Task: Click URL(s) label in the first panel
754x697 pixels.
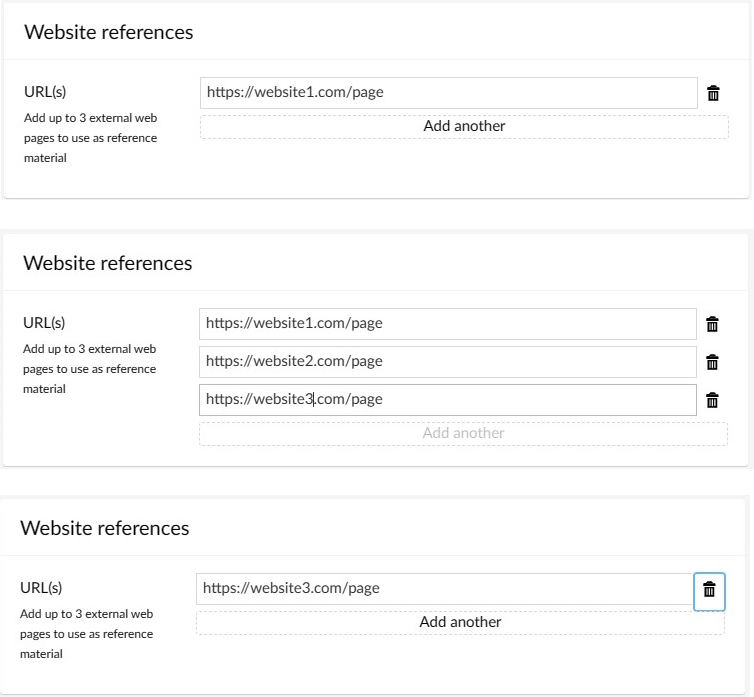Action: point(45,92)
